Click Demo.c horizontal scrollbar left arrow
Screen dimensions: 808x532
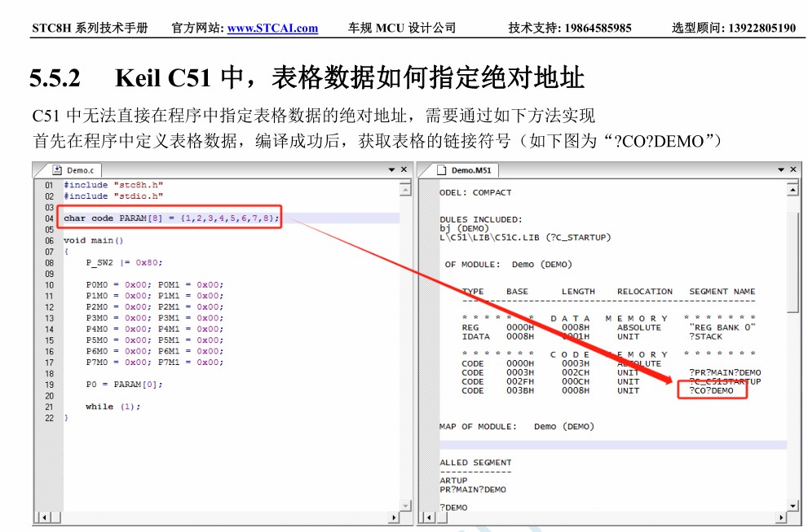[44, 517]
